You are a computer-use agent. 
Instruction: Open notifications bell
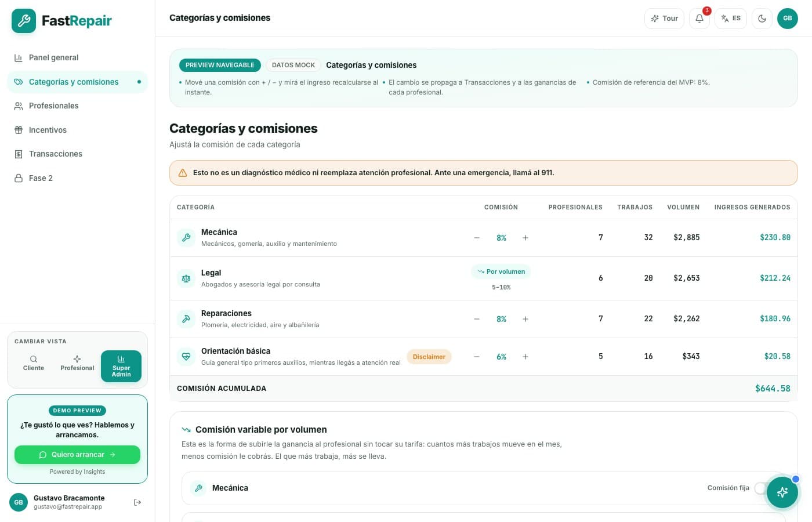pyautogui.click(x=699, y=19)
